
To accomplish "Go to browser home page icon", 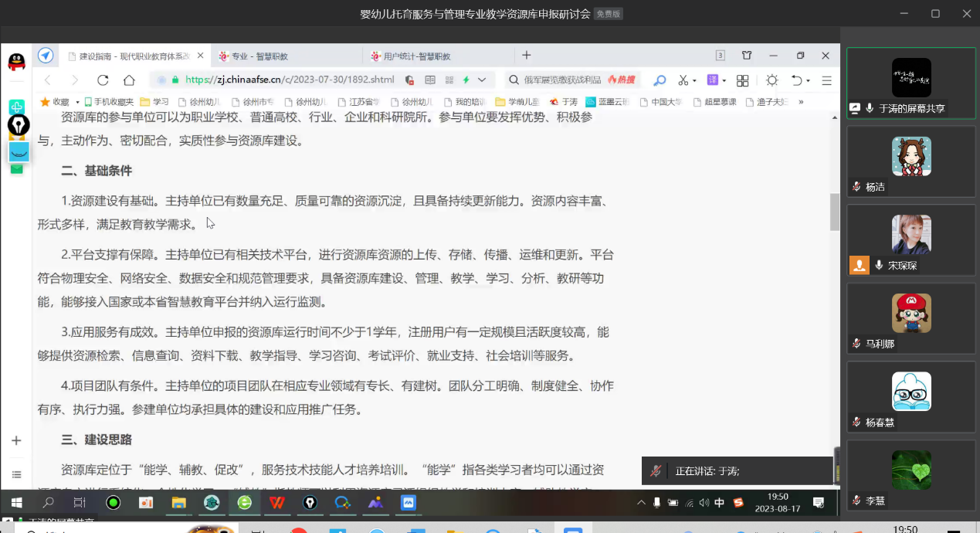I will tap(129, 80).
